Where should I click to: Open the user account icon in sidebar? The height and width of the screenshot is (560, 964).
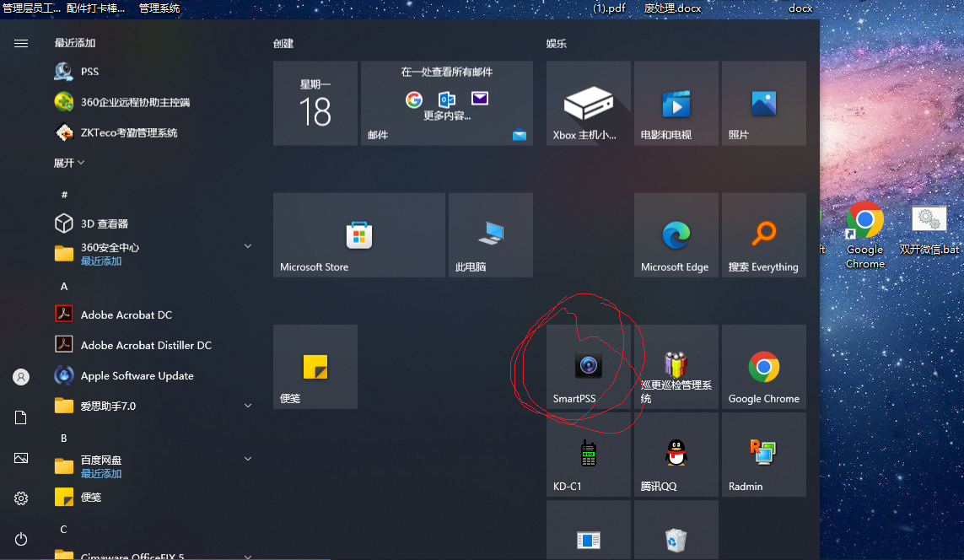[x=21, y=377]
